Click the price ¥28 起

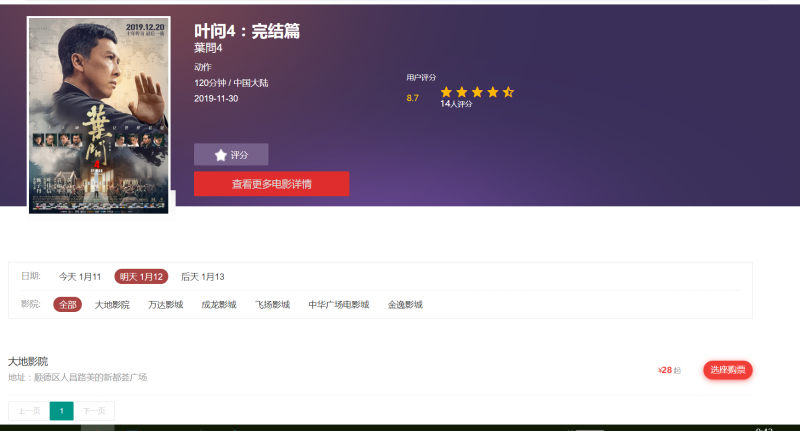pos(669,370)
